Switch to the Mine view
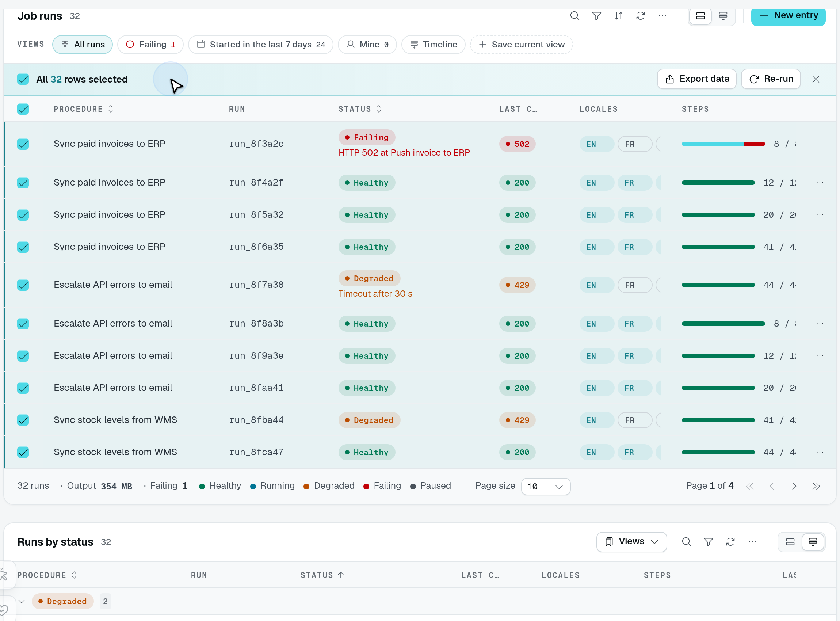The width and height of the screenshot is (840, 621). [367, 45]
